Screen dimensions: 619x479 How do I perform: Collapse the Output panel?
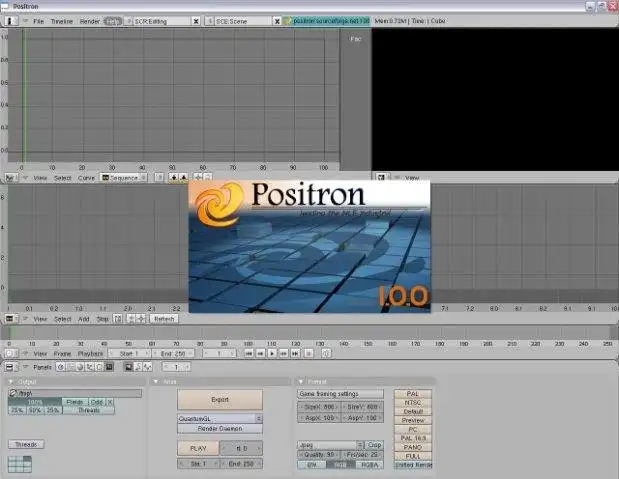[11, 381]
